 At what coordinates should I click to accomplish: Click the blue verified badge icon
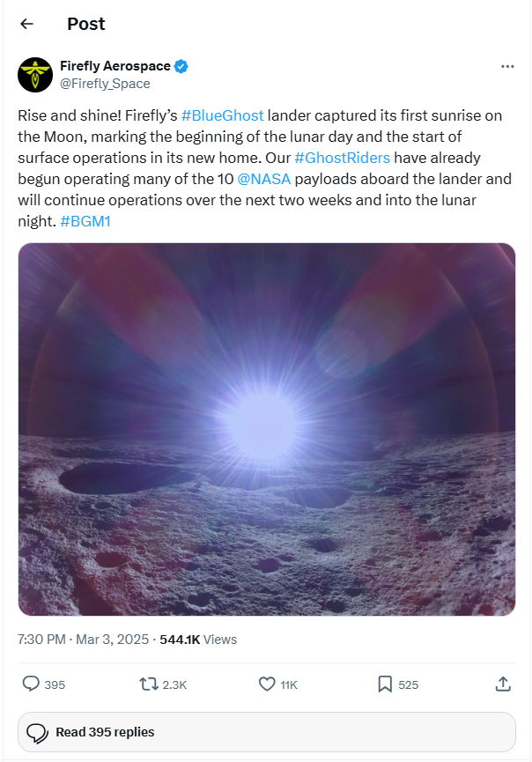181,66
